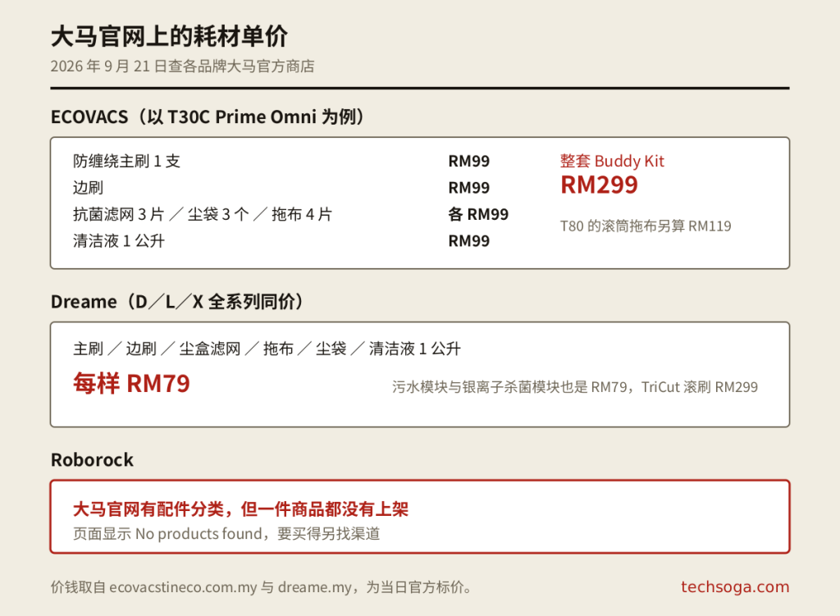
Task: Click the line 页面显示 No products found
Action: coord(226,533)
